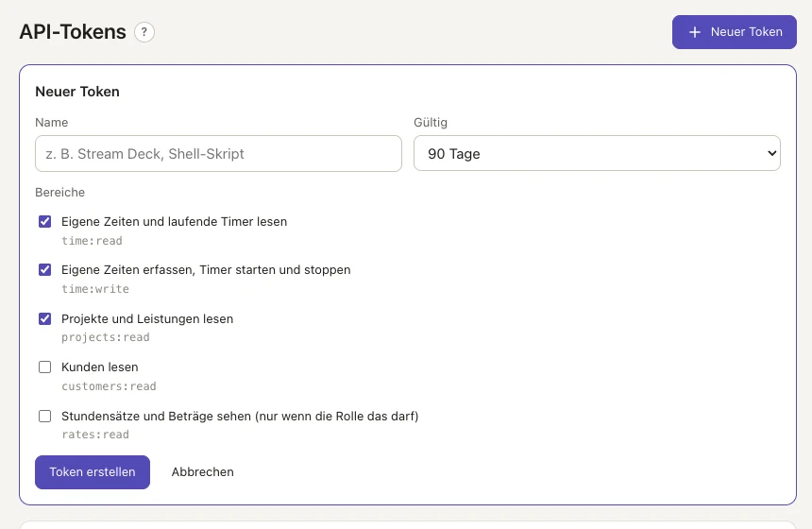Click the API-Tokens page title
This screenshot has height=529, width=812.
(73, 32)
